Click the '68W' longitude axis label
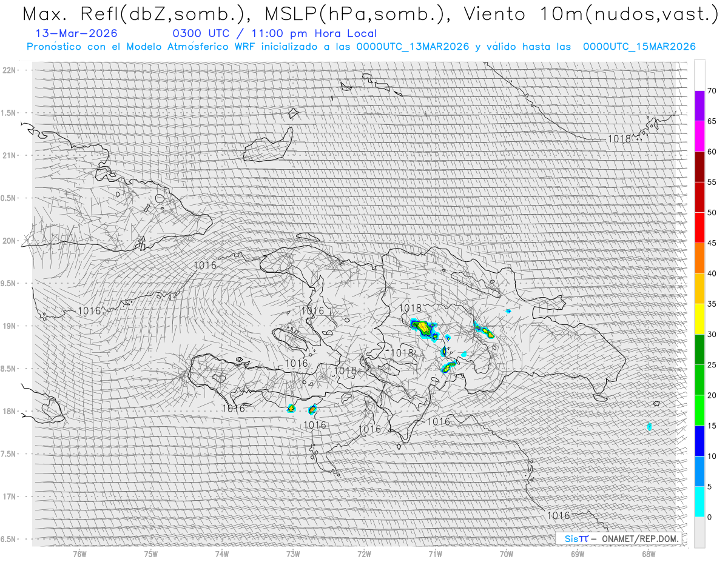 point(649,554)
